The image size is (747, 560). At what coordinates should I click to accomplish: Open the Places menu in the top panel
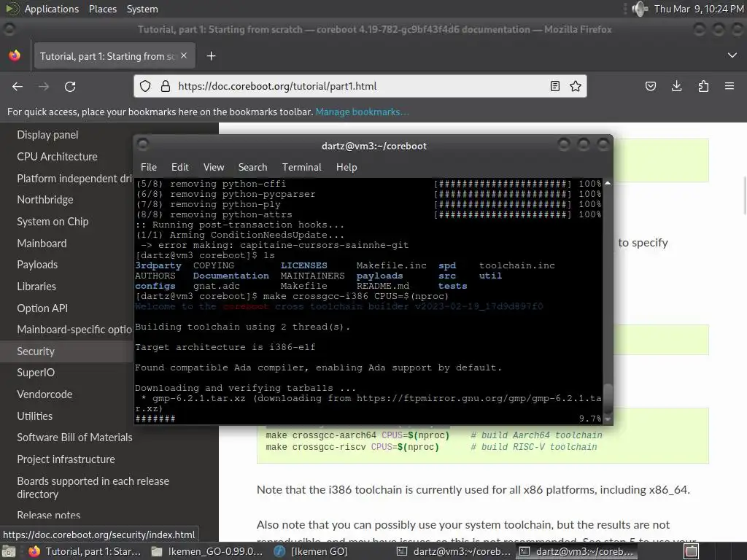point(103,9)
